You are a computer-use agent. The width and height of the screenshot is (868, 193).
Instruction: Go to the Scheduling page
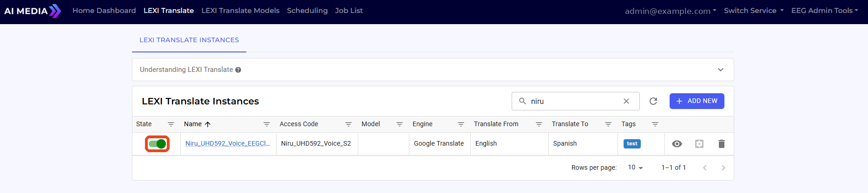coord(307,10)
